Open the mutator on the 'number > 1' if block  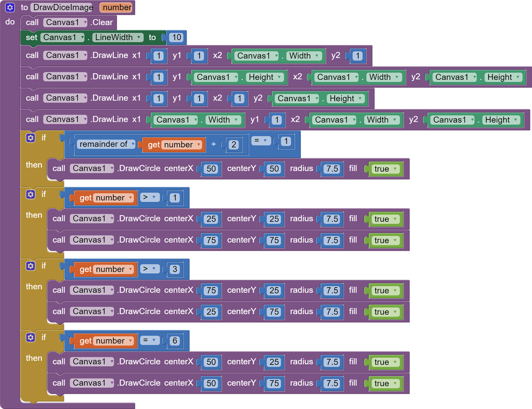[30, 194]
